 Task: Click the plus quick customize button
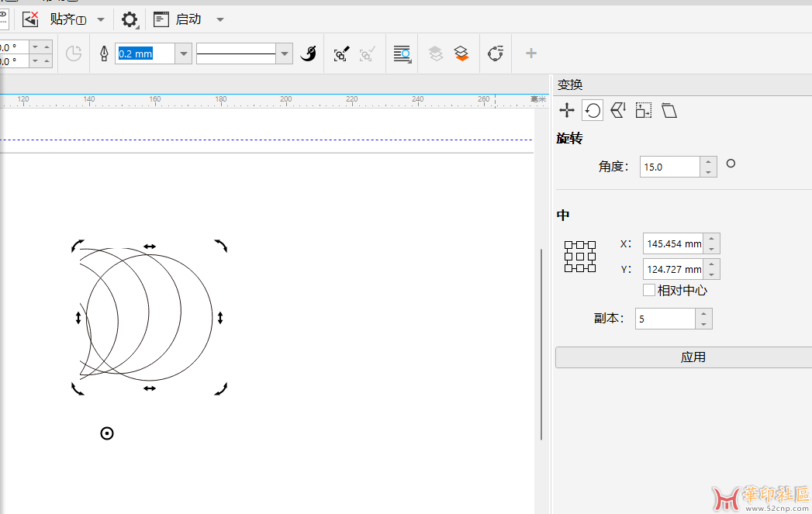530,53
